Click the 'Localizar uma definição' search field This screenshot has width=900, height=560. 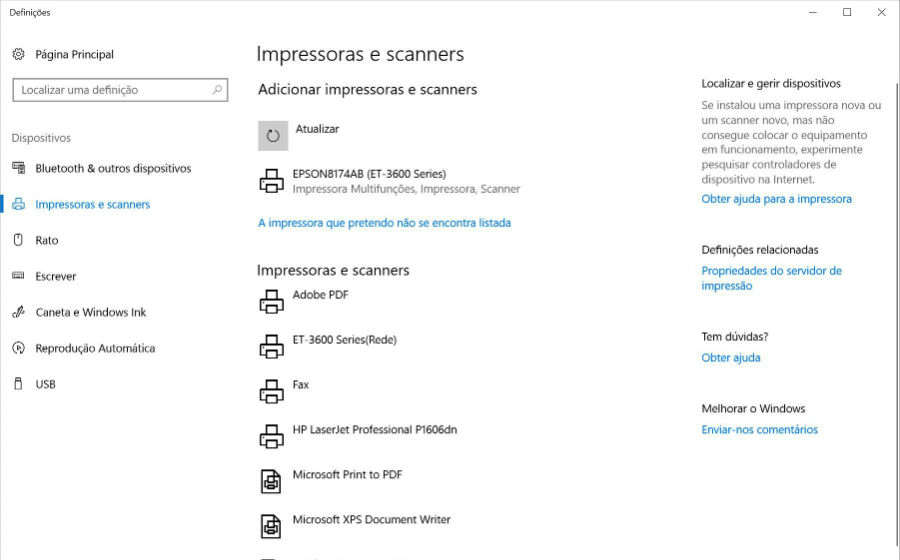[120, 90]
